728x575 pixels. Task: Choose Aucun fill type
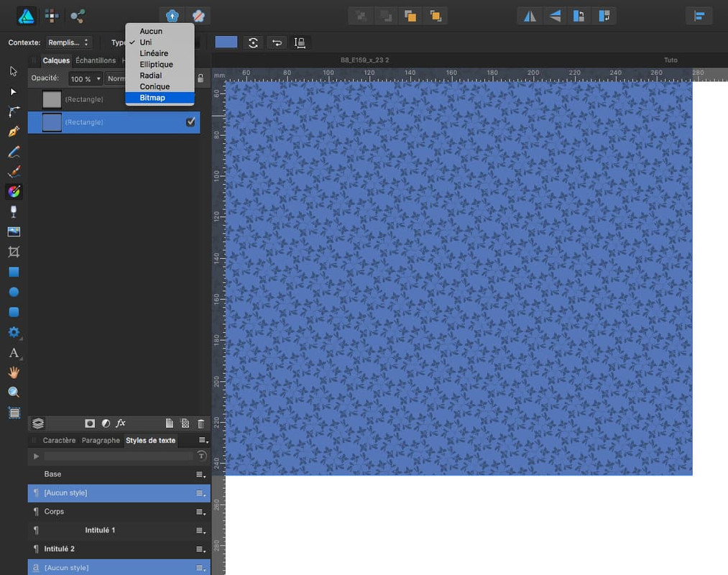(160, 31)
